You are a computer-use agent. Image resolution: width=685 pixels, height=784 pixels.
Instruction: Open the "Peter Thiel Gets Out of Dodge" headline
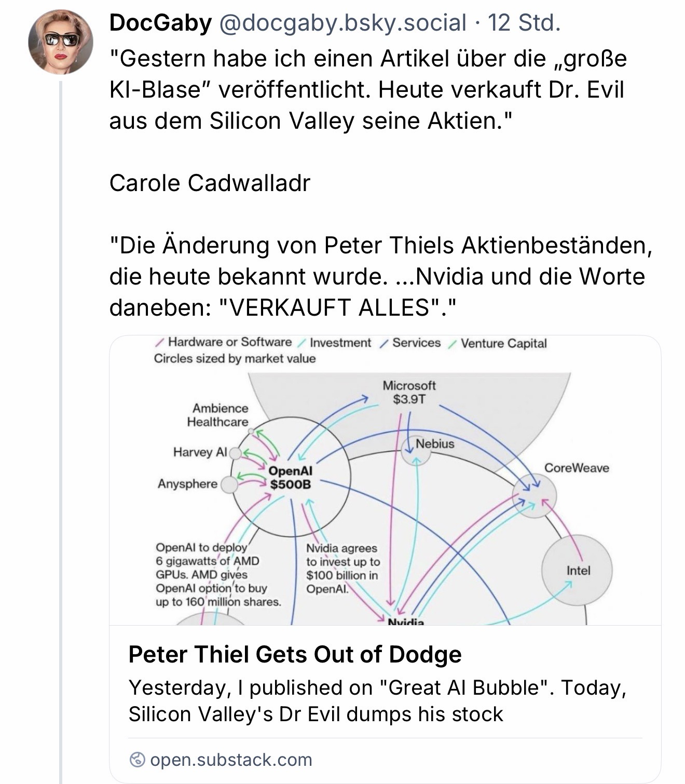pyautogui.click(x=295, y=654)
